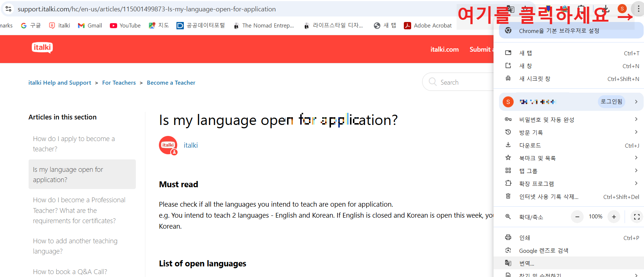Click the search magnifier icon
The image size is (644, 277).
(433, 82)
